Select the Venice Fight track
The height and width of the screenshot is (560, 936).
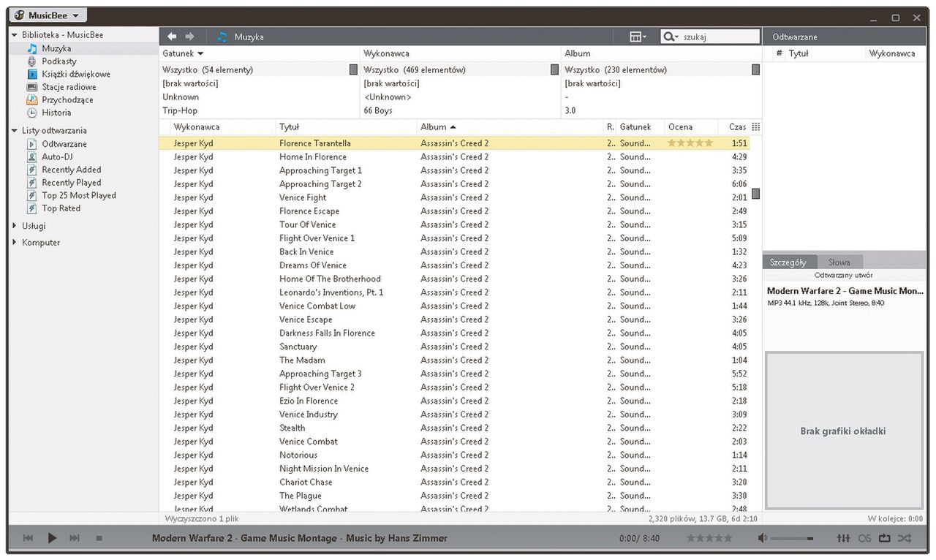click(x=454, y=197)
